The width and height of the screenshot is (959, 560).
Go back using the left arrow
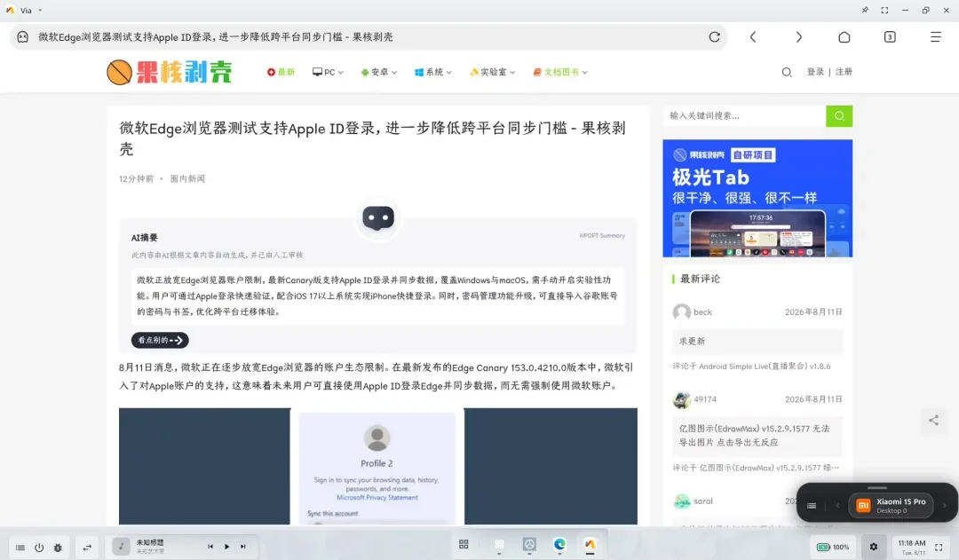753,36
